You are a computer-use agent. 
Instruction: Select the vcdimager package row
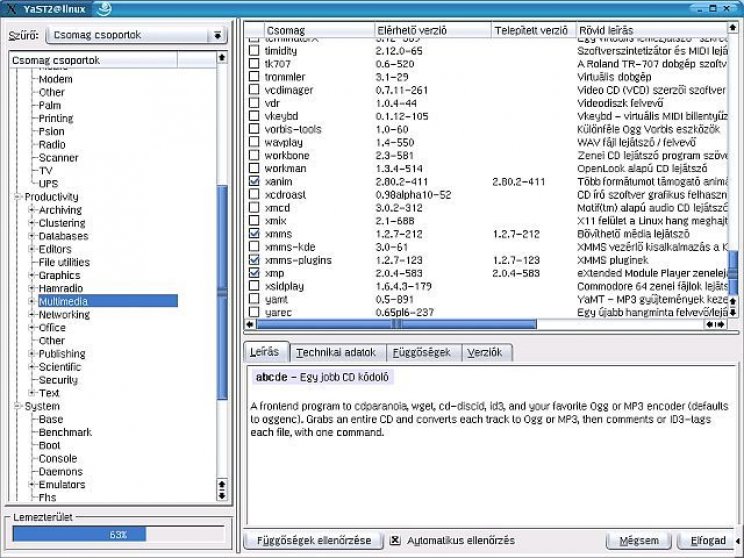click(x=486, y=90)
